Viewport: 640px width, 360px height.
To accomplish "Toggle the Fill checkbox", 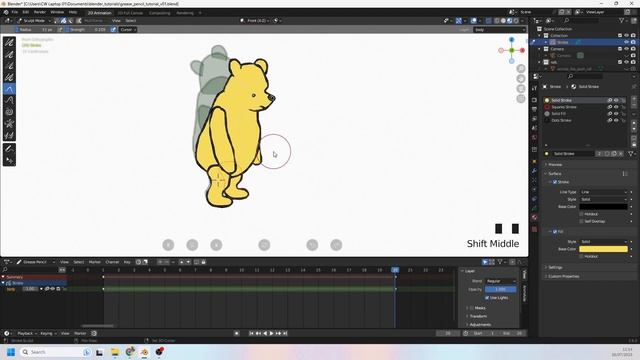I will coord(555,231).
